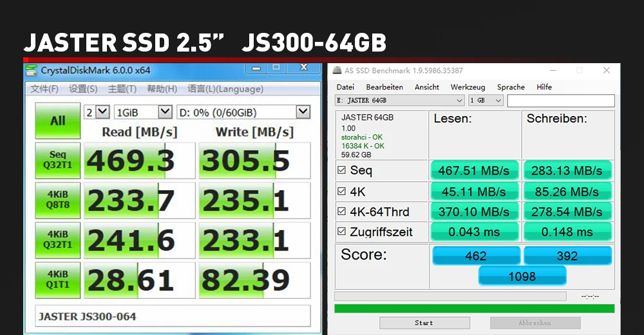Click the AS SSD Benchmark title bar icon
The width and height of the screenshot is (644, 335).
click(x=337, y=70)
